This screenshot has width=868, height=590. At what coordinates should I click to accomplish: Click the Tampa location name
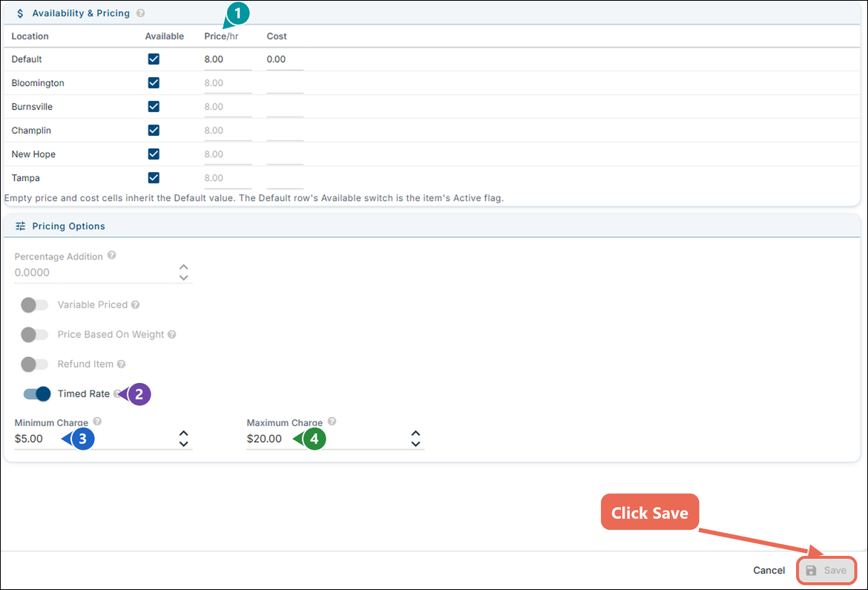25,178
